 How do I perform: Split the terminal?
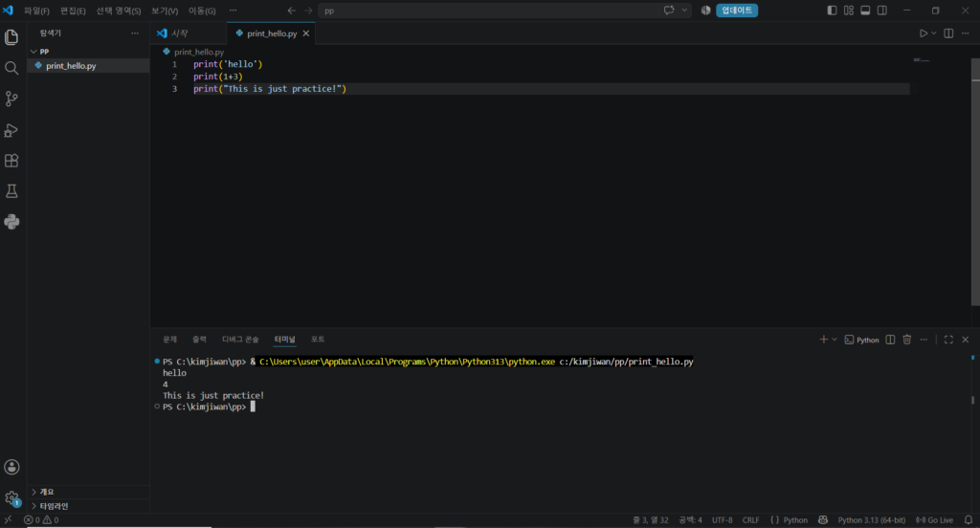[x=890, y=340]
